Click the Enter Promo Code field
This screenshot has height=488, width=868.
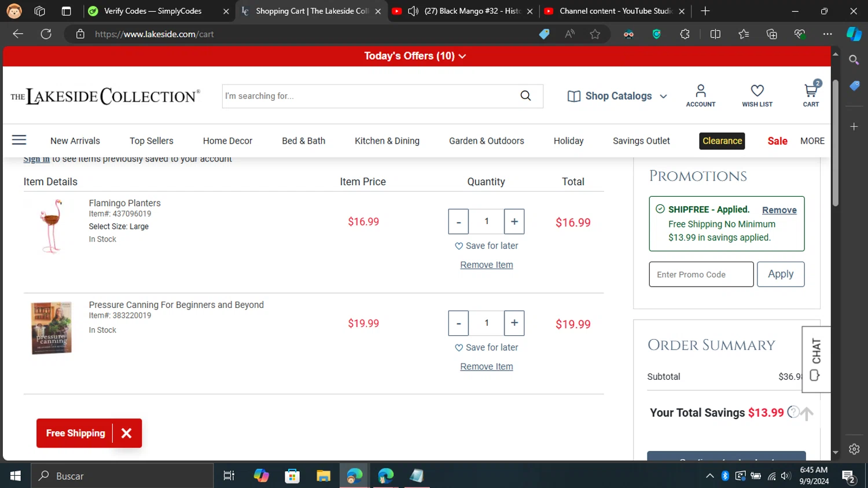[701, 274]
